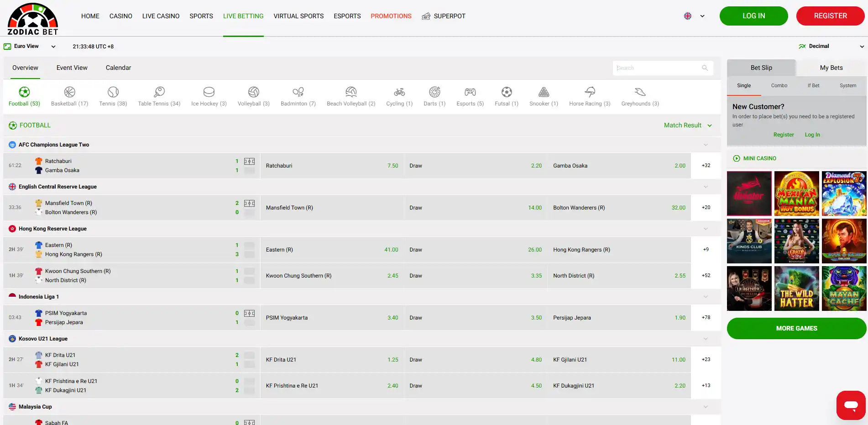Open pitch tracker for Ratchaburi match
This screenshot has height=425, width=868.
point(249,161)
